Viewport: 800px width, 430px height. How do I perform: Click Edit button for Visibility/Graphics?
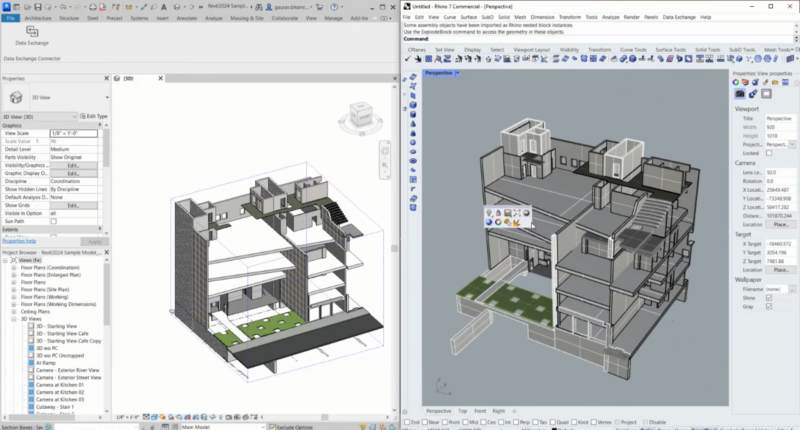click(73, 165)
